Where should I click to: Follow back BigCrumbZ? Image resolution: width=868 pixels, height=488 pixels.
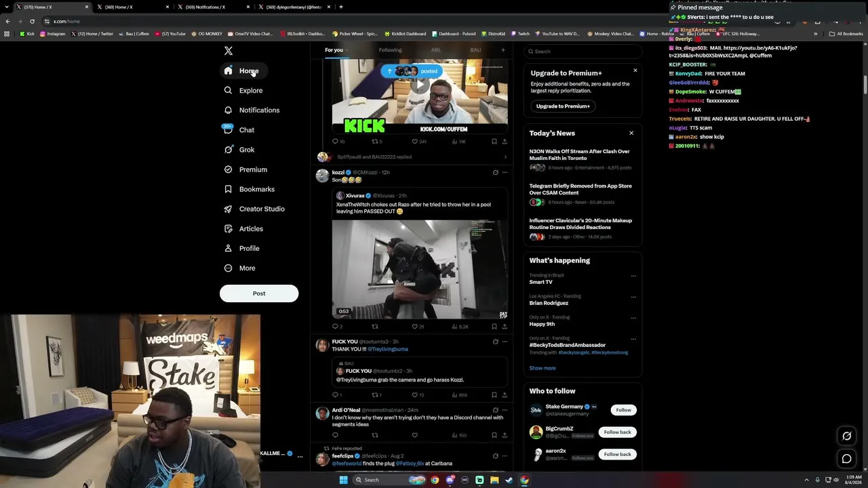[617, 432]
